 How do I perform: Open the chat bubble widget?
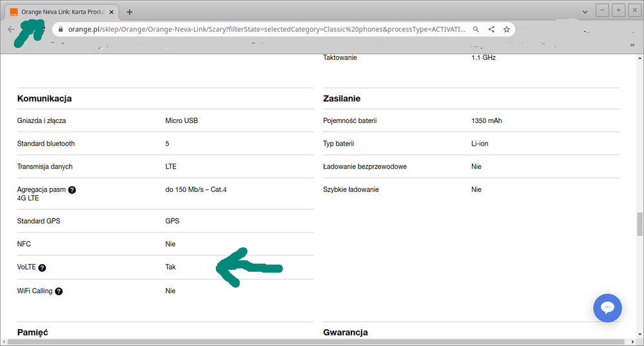tap(607, 308)
